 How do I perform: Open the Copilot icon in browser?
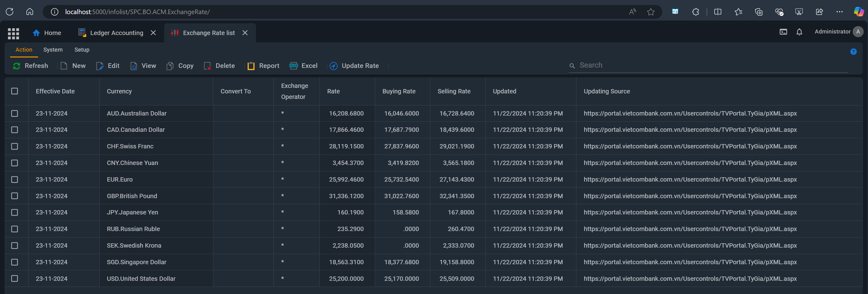coord(858,12)
